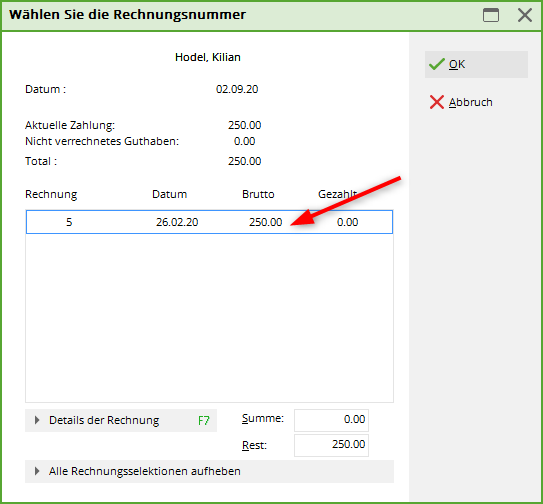This screenshot has width=543, height=504.
Task: Open Details der Rechnung
Action: click(x=121, y=421)
